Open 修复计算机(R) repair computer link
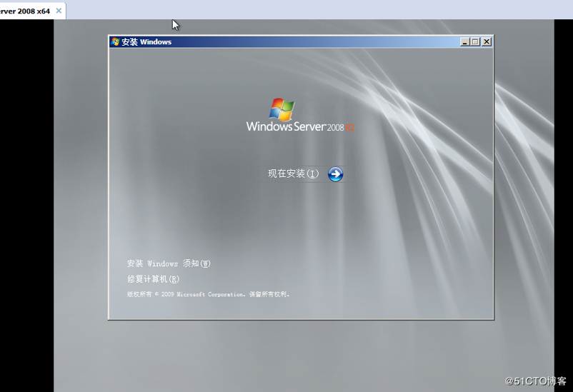This screenshot has width=573, height=392. (x=153, y=279)
